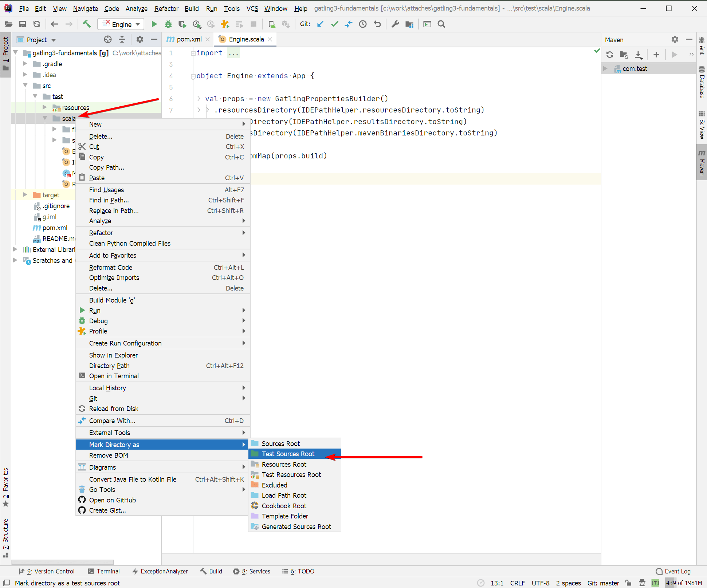The height and width of the screenshot is (588, 707).
Task: Toggle the Maven side tool window
Action: [x=702, y=163]
